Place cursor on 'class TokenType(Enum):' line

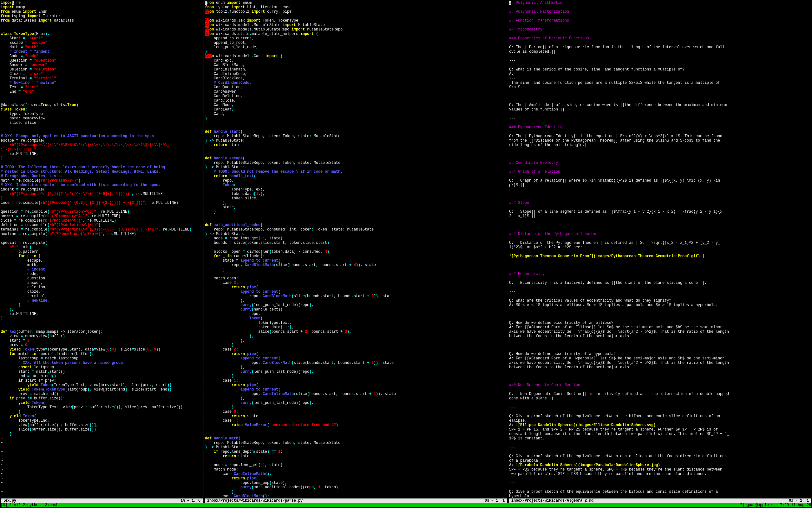click(25, 34)
